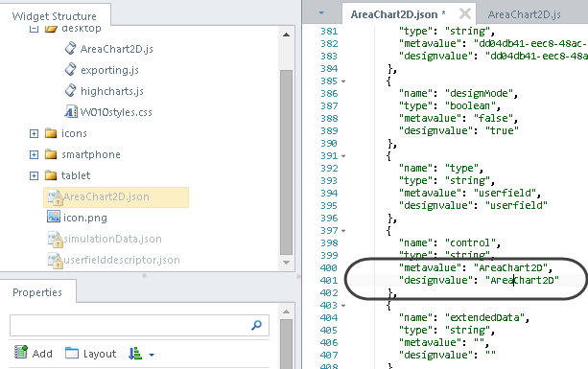588x369 pixels.
Task: Click the "control" name value
Action: pyautogui.click(x=470, y=242)
